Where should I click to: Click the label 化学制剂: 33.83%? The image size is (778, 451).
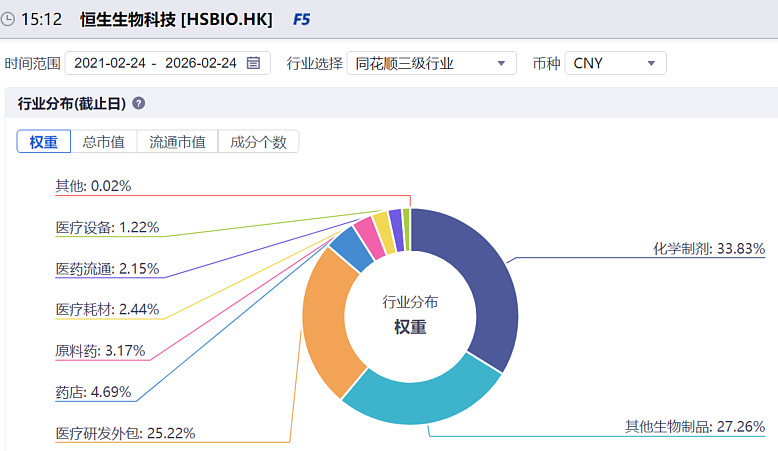click(709, 248)
